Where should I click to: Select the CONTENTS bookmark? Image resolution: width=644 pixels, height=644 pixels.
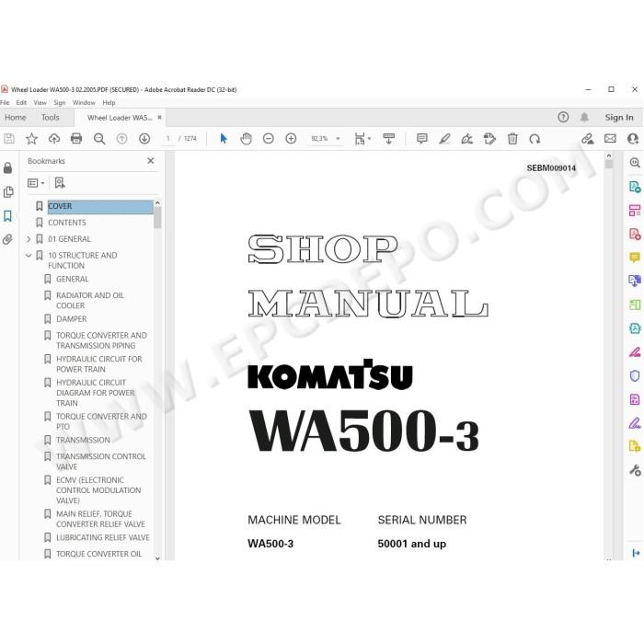(x=67, y=223)
